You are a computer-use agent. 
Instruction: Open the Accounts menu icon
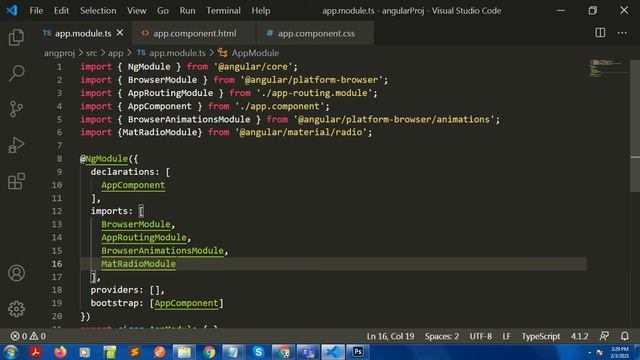16,273
